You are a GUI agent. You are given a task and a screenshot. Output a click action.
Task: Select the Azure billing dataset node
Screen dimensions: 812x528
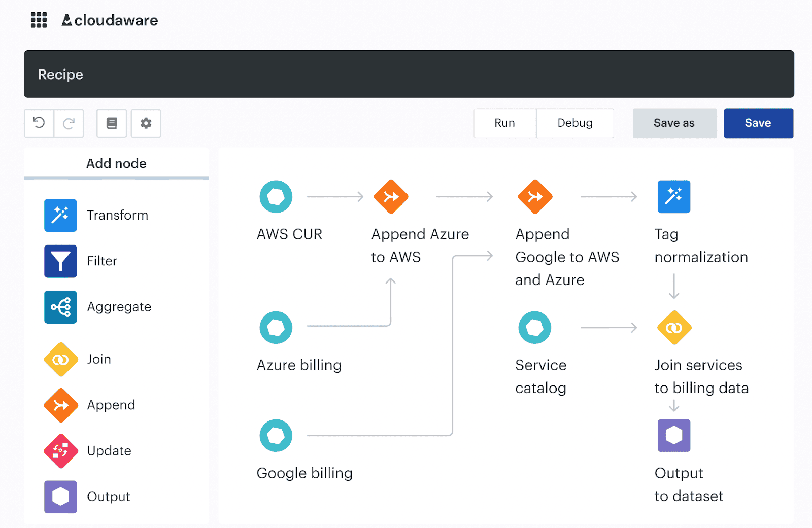point(276,328)
